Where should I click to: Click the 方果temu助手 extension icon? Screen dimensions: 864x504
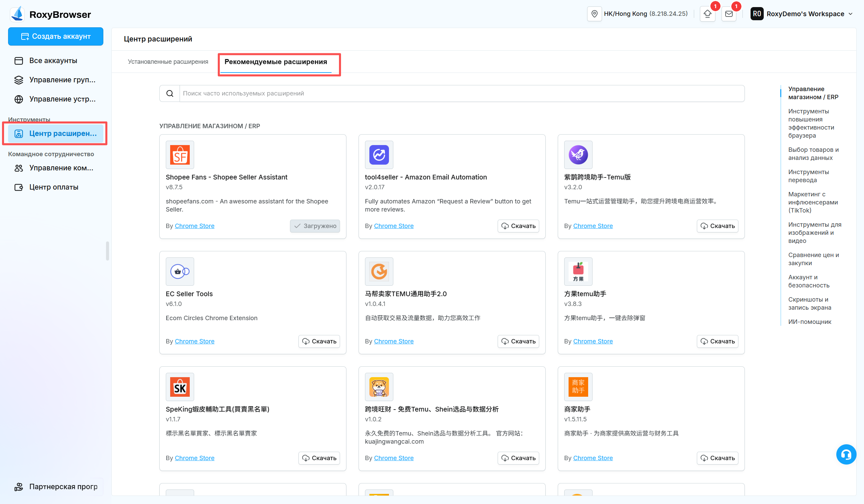tap(578, 271)
